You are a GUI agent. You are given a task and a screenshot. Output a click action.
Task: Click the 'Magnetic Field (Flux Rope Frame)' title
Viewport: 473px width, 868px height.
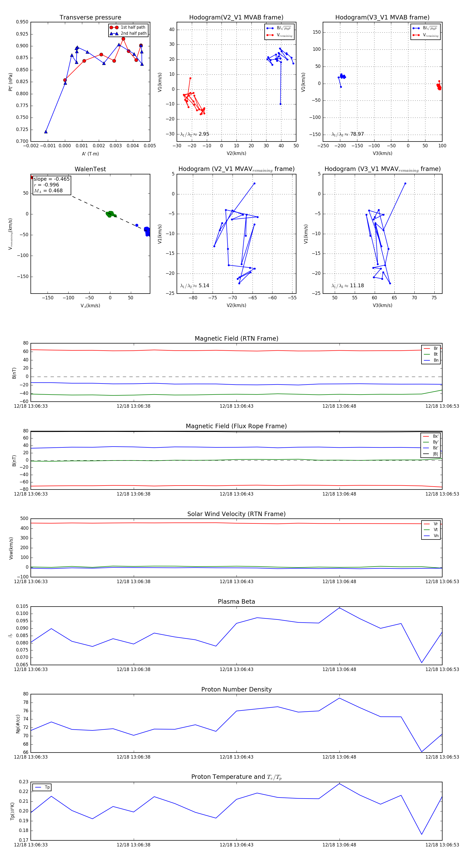pyautogui.click(x=236, y=426)
